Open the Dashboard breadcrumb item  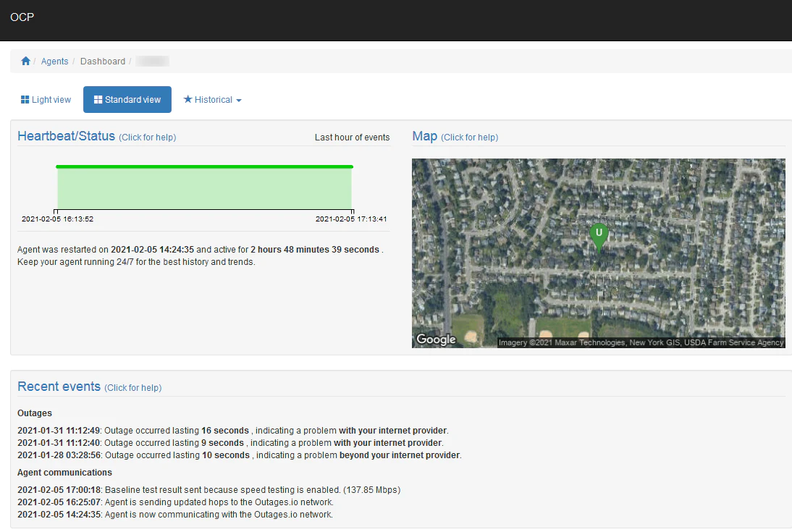[103, 61]
